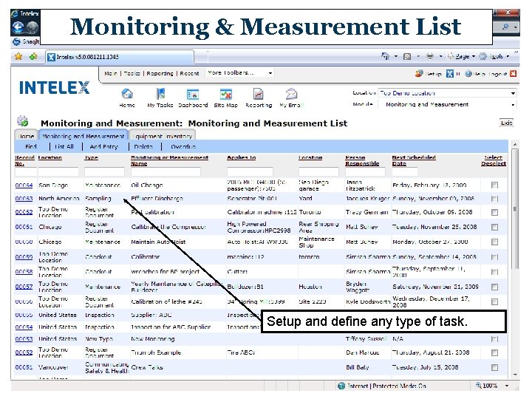532x399 pixels.
Task: Expand the browser Tools dropdown arrow
Action: [508, 56]
